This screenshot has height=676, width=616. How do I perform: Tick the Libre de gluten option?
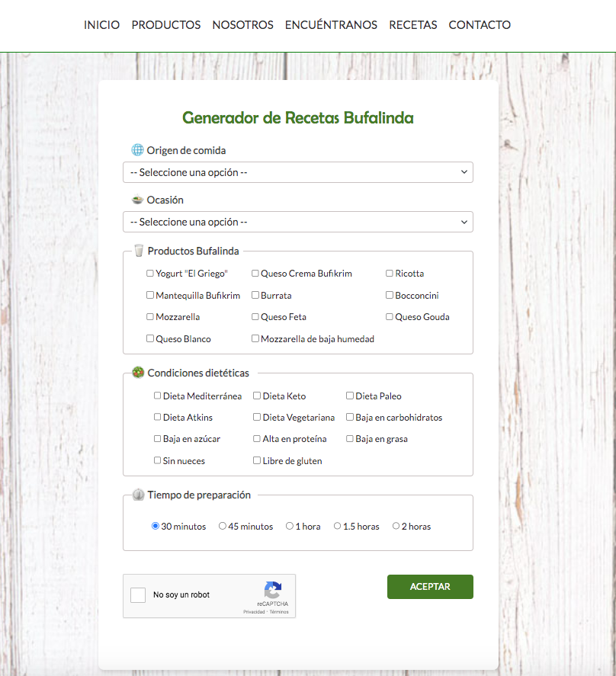coord(257,461)
